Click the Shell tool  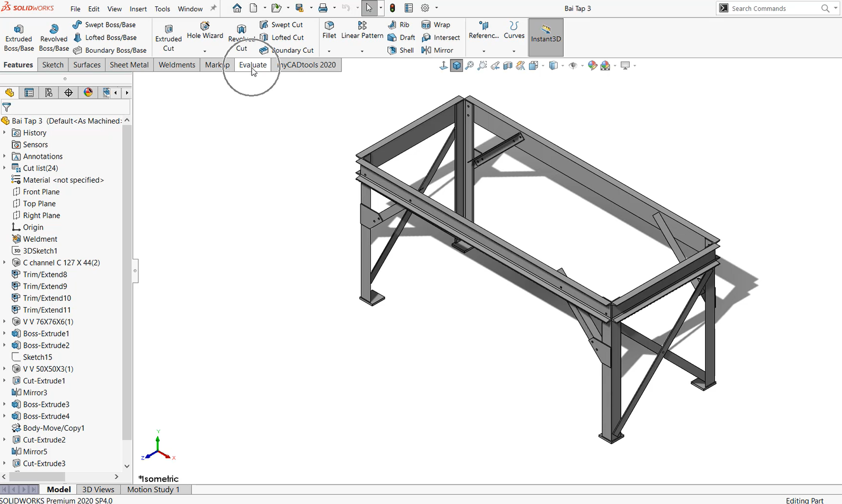pyautogui.click(x=401, y=50)
